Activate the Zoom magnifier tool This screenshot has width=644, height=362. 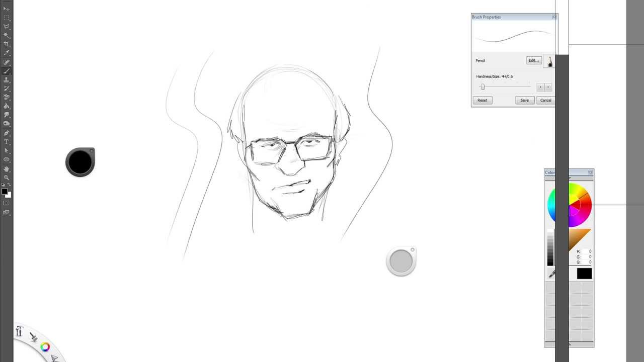click(7, 176)
